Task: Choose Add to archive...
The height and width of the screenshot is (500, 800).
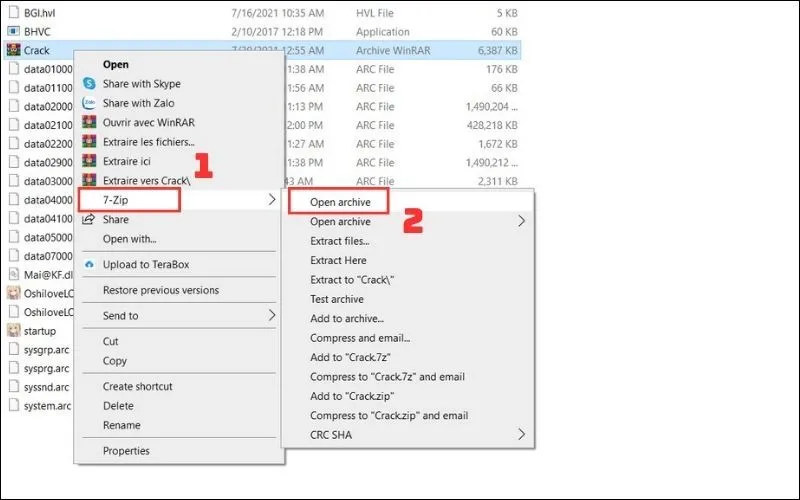Action: click(x=347, y=318)
